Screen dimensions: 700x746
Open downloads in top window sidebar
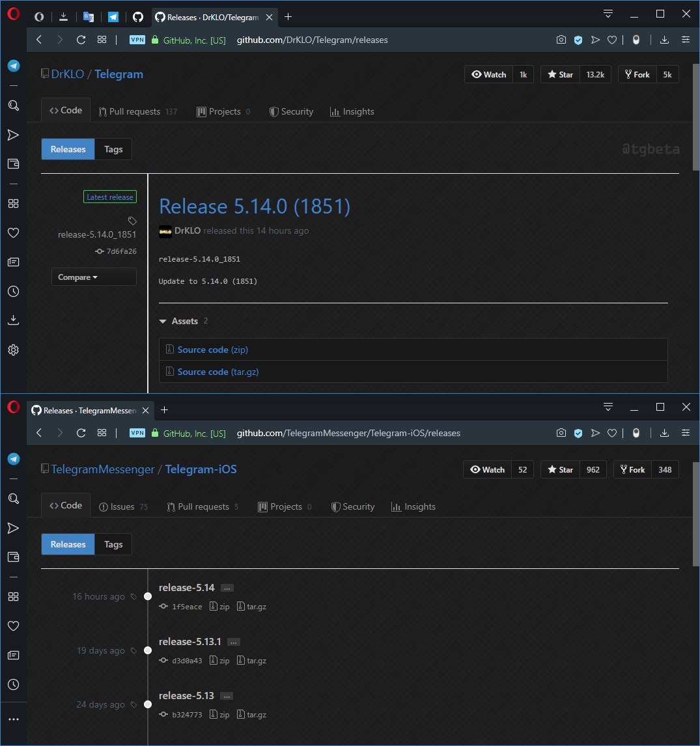13,320
